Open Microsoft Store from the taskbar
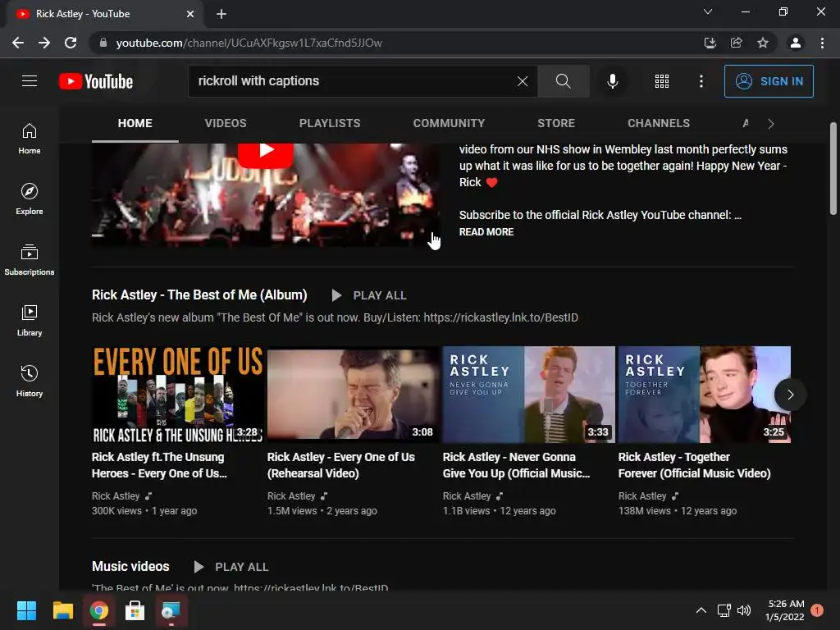Screen dimensions: 840x630 (x=135, y=610)
